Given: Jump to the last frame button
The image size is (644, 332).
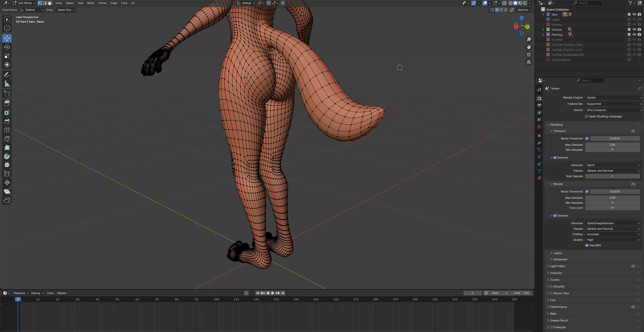Looking at the screenshot, I should click(x=283, y=293).
